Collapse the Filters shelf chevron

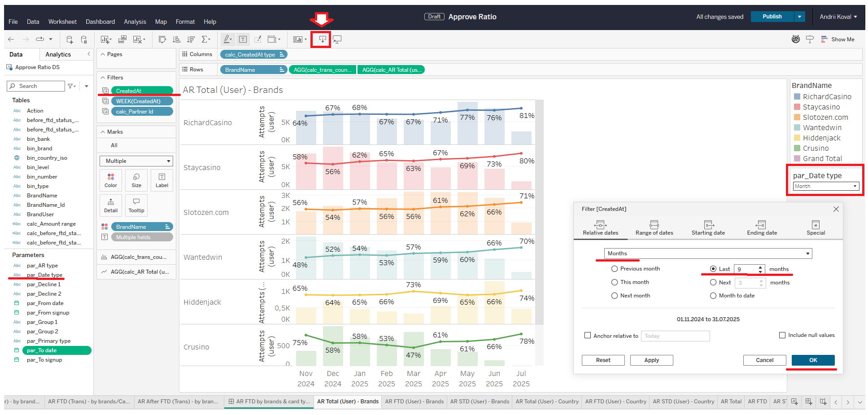[103, 78]
